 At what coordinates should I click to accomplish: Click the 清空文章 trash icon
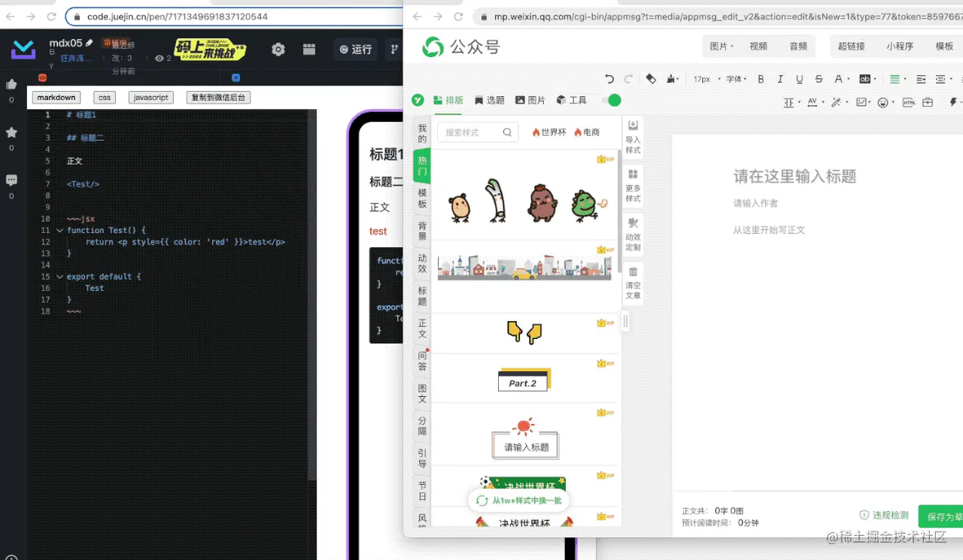point(633,284)
